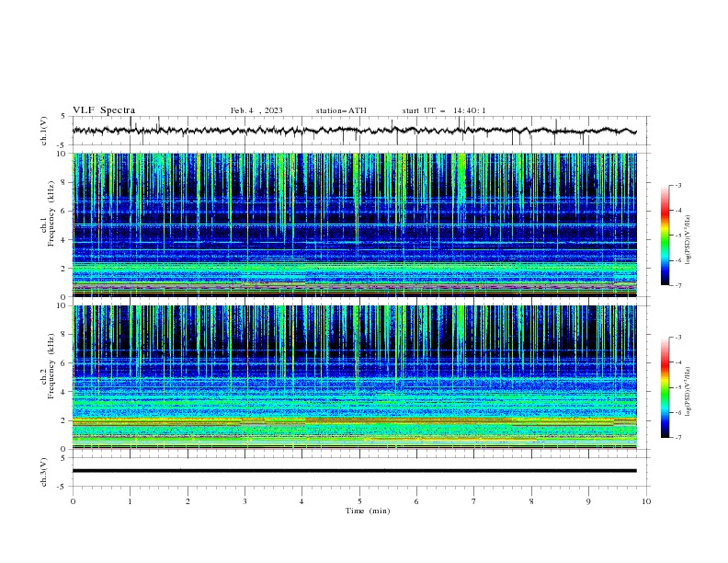
Task: Click time axis tick label "8"
Action: point(531,501)
